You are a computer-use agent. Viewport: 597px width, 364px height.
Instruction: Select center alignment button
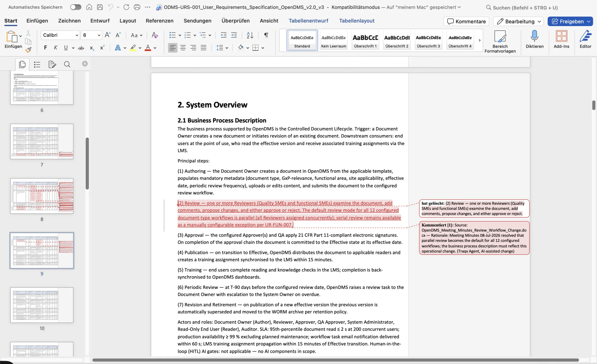183,48
